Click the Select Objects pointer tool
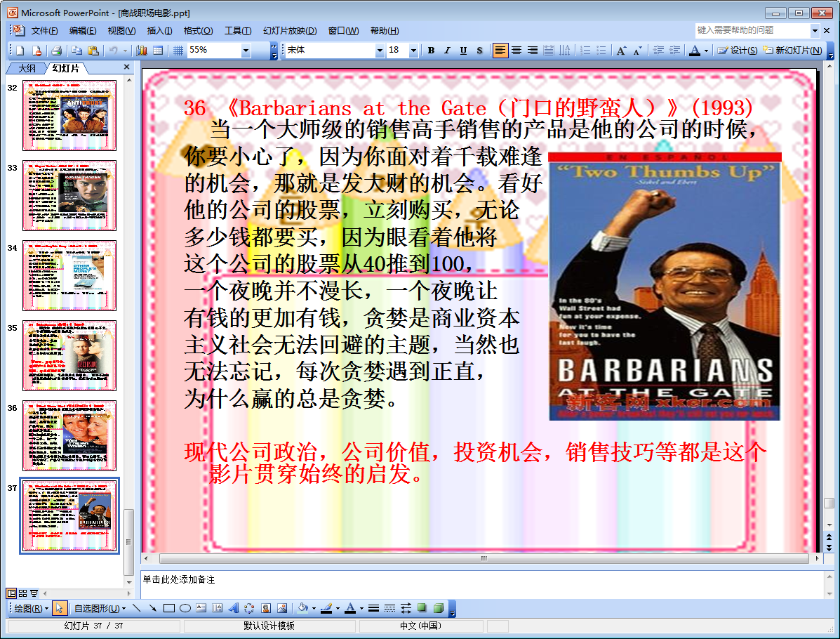 pyautogui.click(x=59, y=608)
